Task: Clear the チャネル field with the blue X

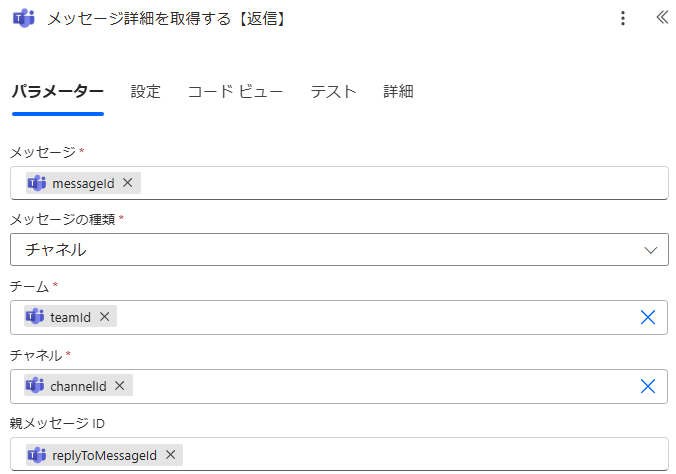Action: pyautogui.click(x=647, y=386)
